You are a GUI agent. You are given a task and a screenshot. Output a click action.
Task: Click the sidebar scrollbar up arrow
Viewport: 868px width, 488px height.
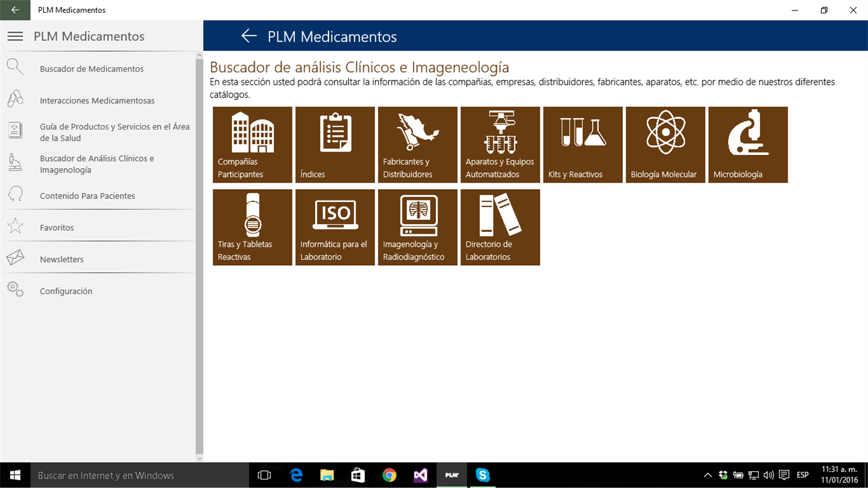[200, 55]
